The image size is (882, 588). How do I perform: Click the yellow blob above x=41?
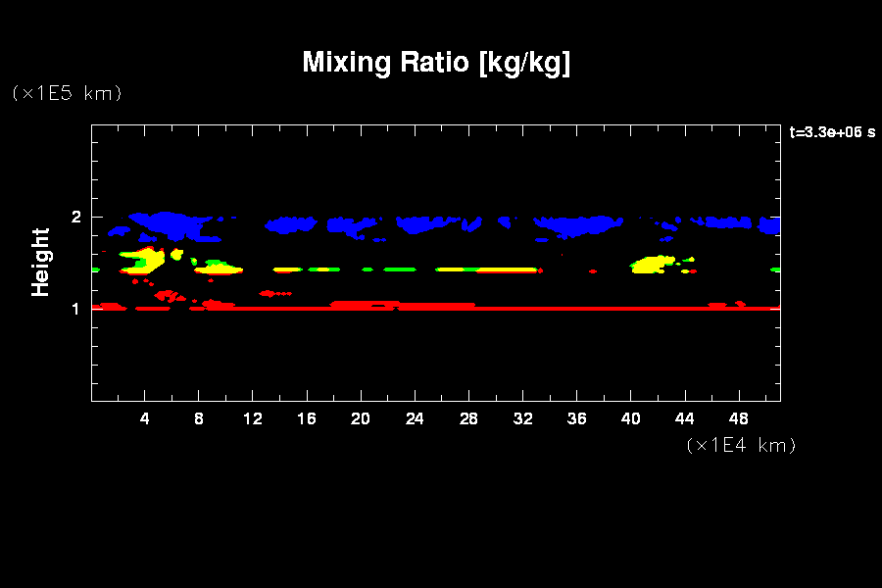click(648, 265)
